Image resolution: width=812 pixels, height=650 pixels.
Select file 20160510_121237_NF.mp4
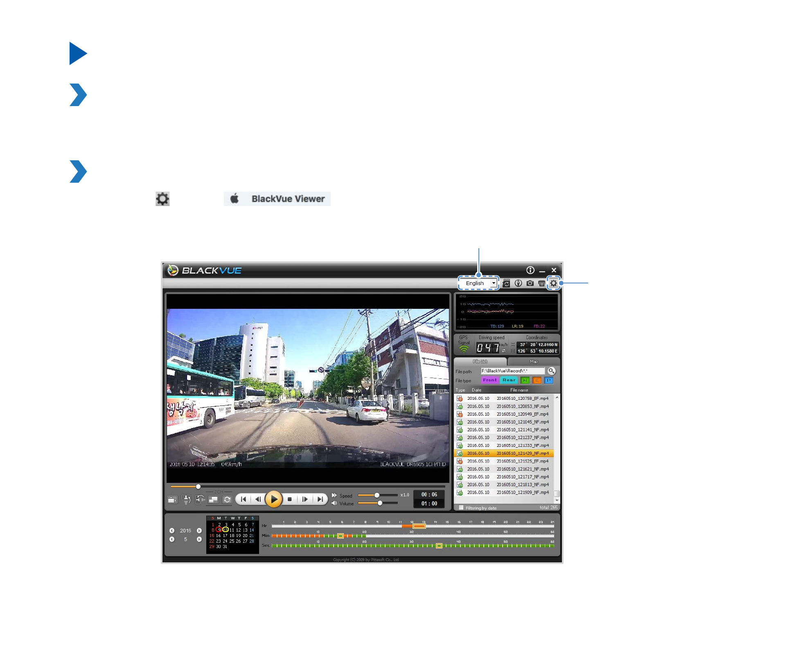pos(504,437)
